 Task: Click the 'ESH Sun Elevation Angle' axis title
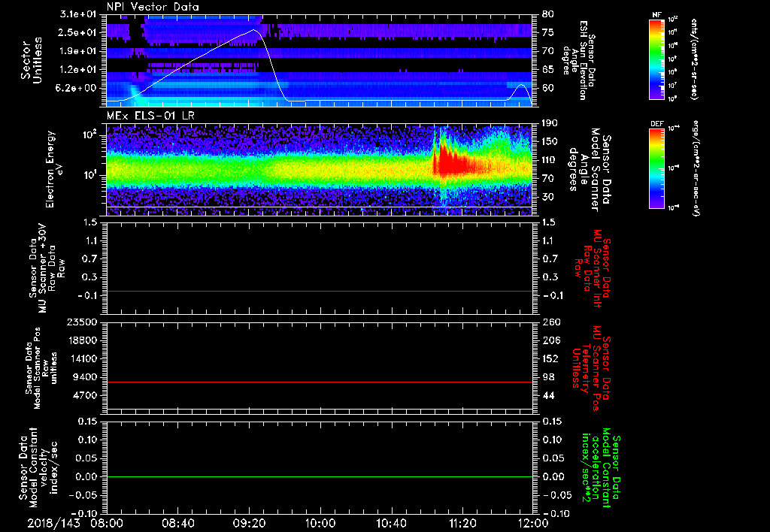point(580,60)
